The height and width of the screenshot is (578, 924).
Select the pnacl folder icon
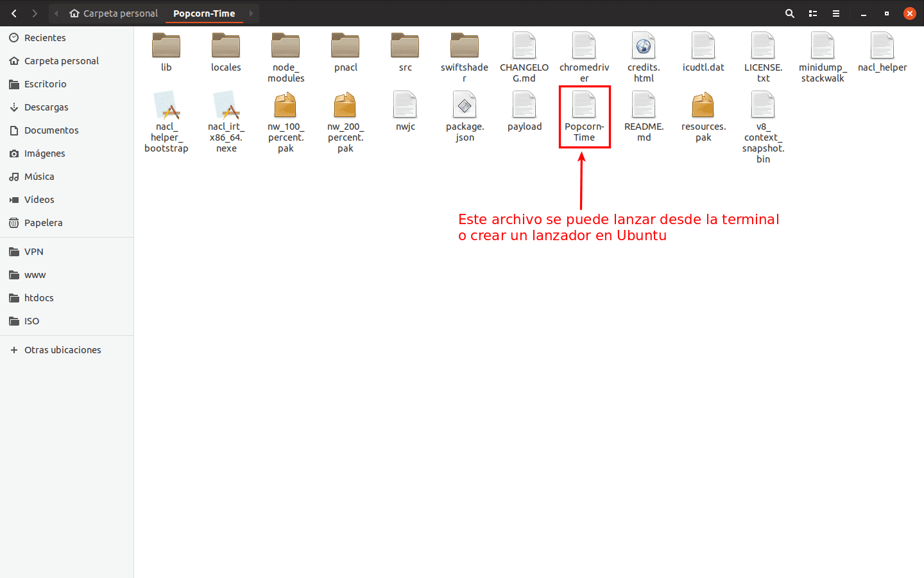point(345,46)
